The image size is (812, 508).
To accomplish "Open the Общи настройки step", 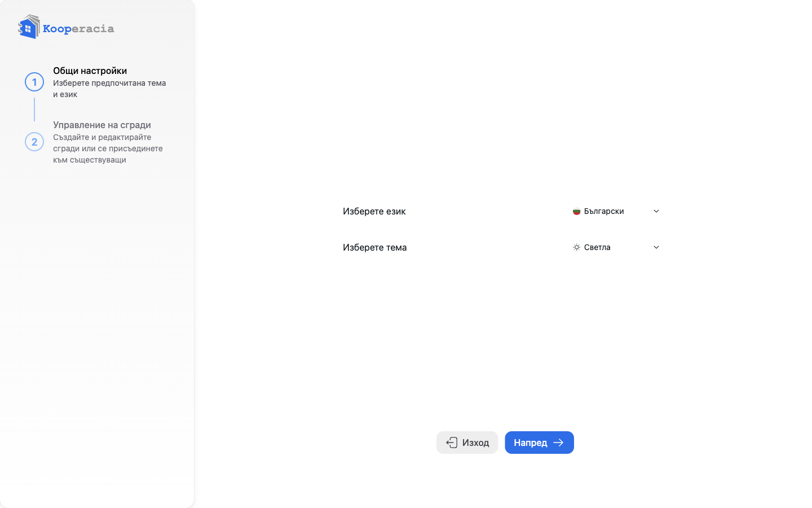I will [x=90, y=71].
